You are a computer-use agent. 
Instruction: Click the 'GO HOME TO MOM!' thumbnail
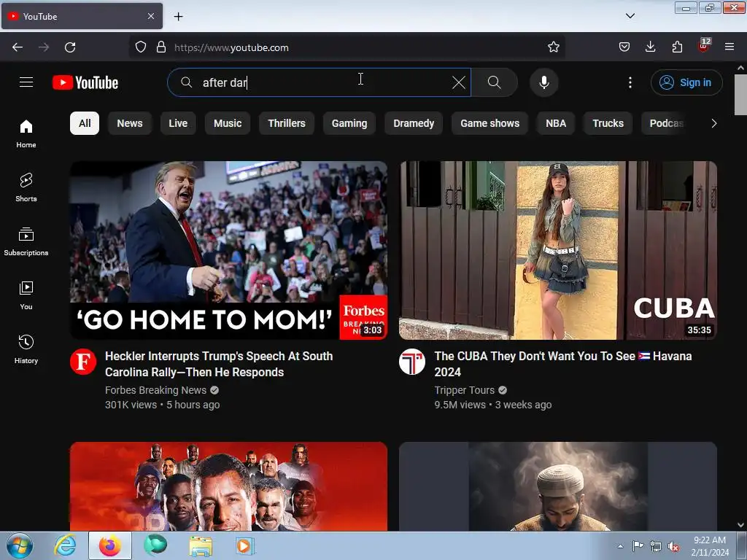point(228,251)
